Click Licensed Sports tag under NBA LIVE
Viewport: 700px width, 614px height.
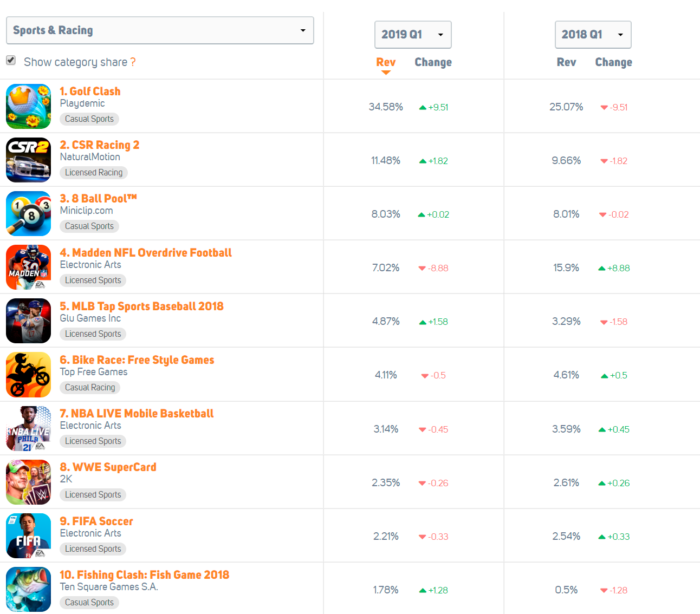click(93, 441)
